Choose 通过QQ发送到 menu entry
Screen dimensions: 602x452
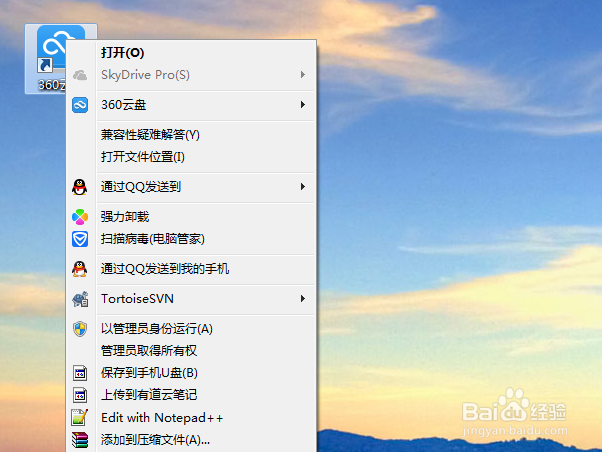[191, 187]
